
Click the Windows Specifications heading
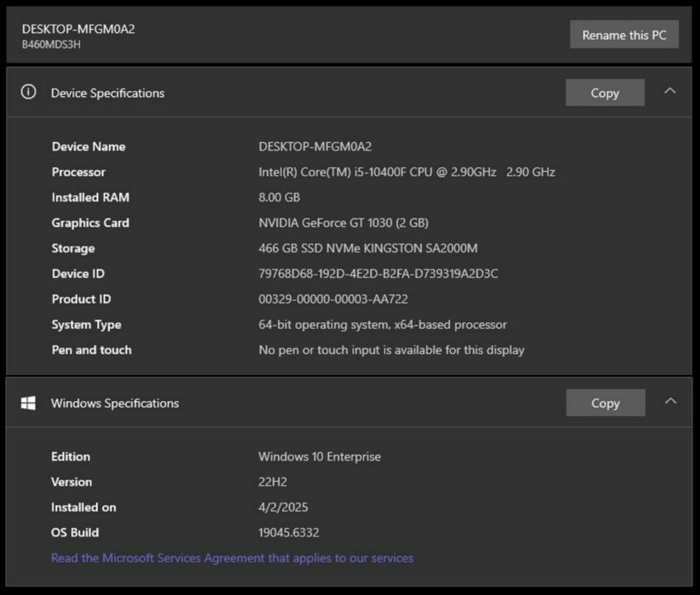pyautogui.click(x=115, y=403)
